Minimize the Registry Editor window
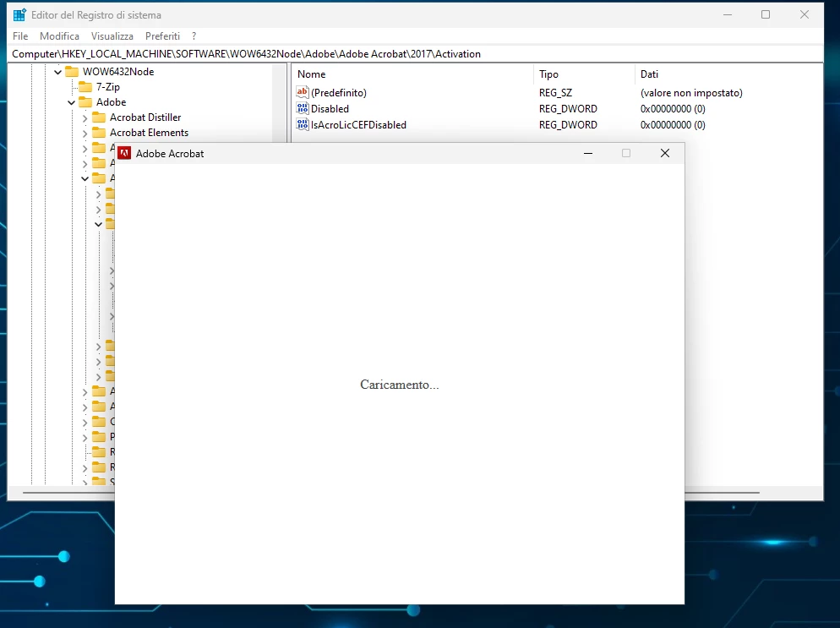Viewport: 840px width, 628px height. (728, 15)
